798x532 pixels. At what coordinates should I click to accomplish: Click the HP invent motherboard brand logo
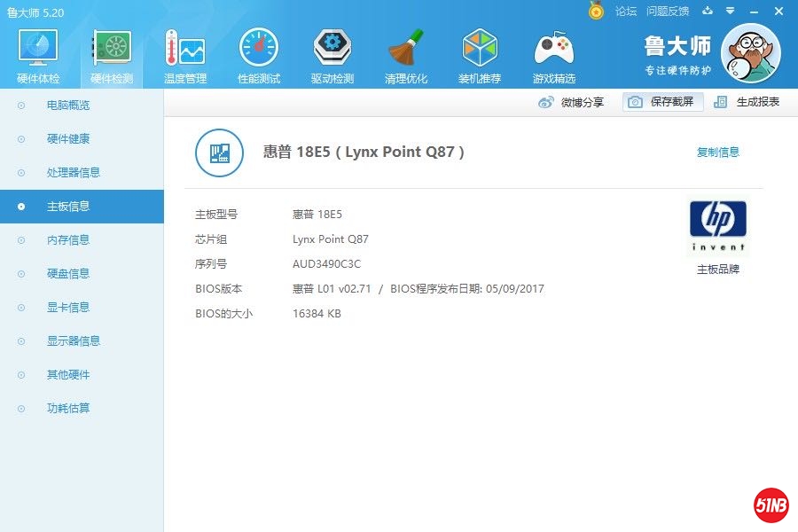716,223
